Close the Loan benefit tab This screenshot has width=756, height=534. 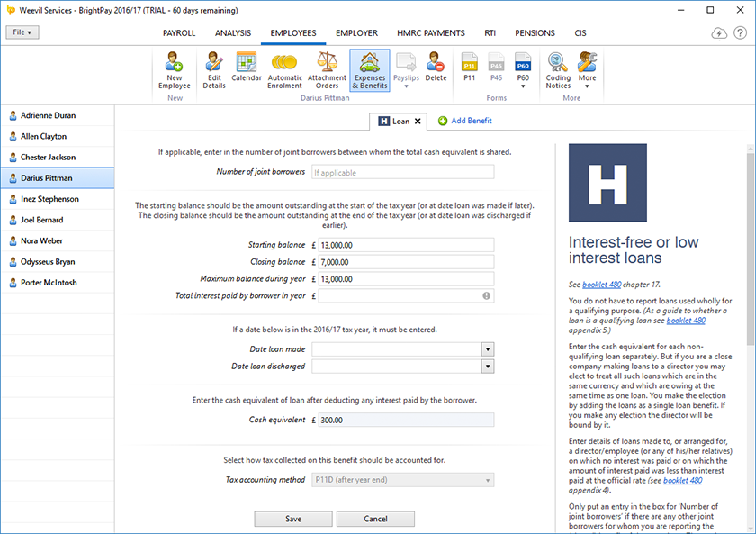click(x=418, y=121)
